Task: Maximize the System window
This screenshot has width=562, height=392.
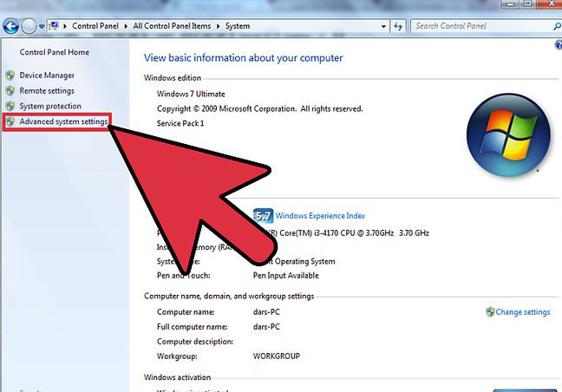Action: coord(528,4)
